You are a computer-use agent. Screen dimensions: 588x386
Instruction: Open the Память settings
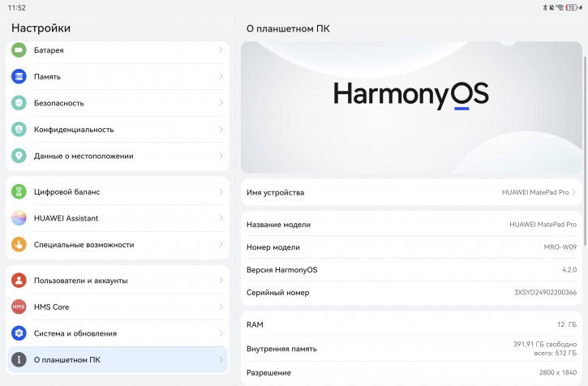(x=118, y=76)
